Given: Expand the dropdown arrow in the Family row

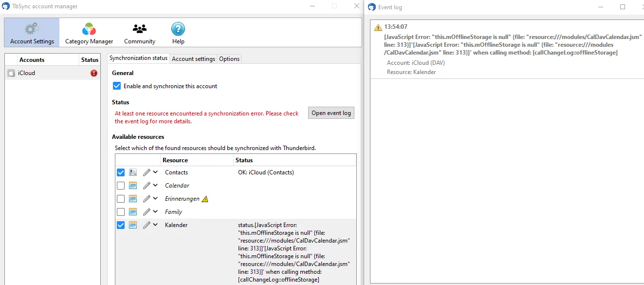Looking at the screenshot, I should point(155,212).
